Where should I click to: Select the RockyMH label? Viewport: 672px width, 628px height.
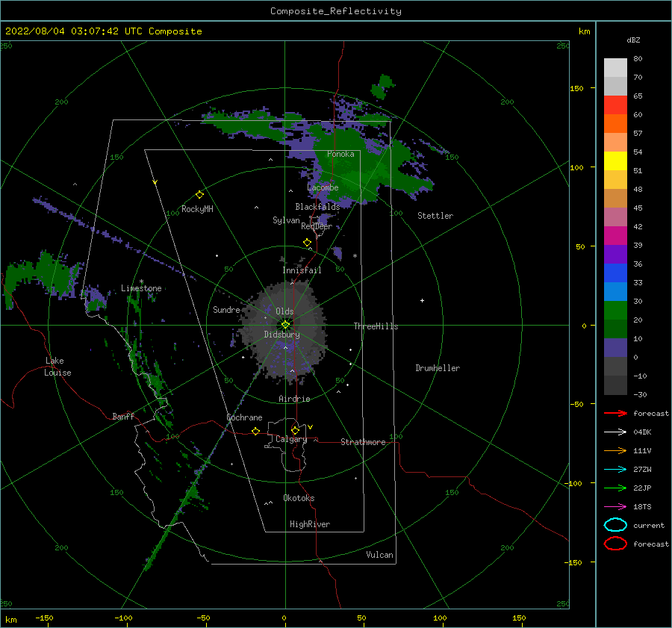tap(197, 209)
